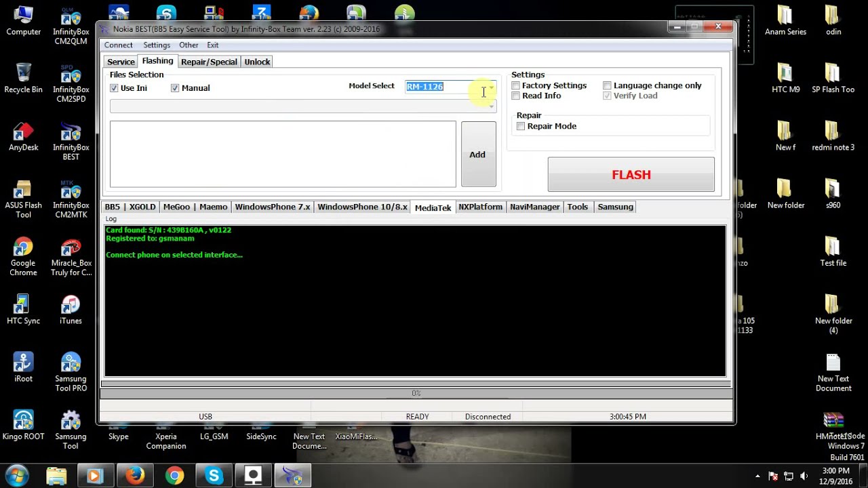Show hidden tray icons arrow
This screenshot has height=488, width=868.
tap(757, 476)
